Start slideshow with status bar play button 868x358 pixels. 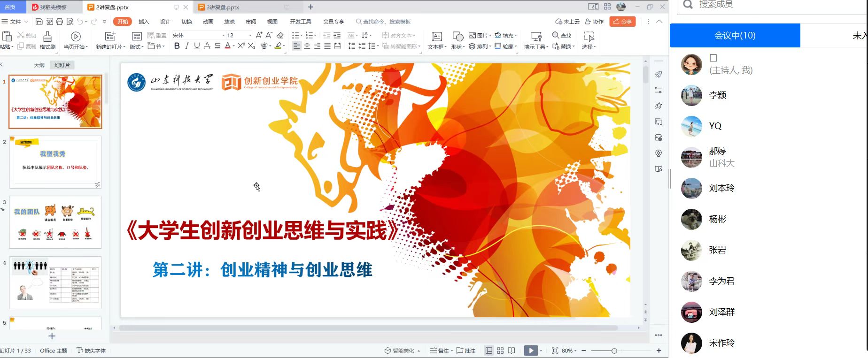pos(531,350)
